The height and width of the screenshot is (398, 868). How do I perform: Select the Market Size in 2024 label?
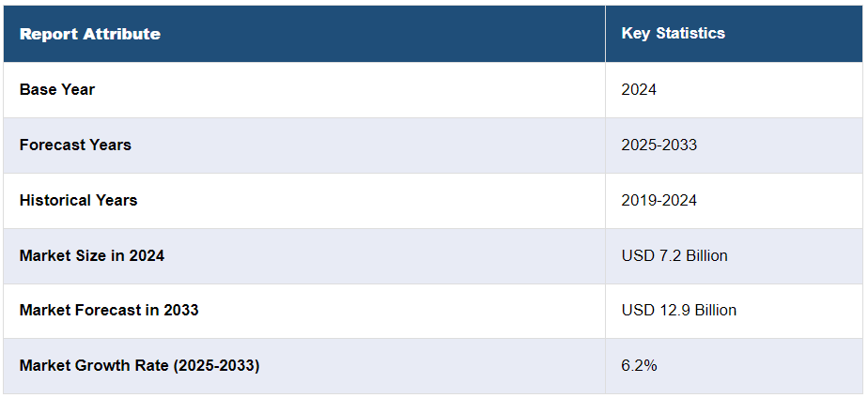pyautogui.click(x=92, y=255)
